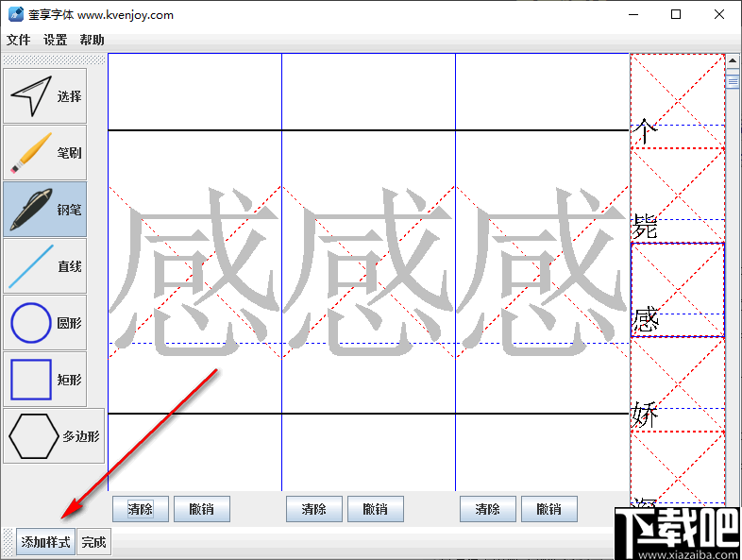This screenshot has height=560, width=742.
Task: Select the 娇 character cell in list
Action: point(678,384)
